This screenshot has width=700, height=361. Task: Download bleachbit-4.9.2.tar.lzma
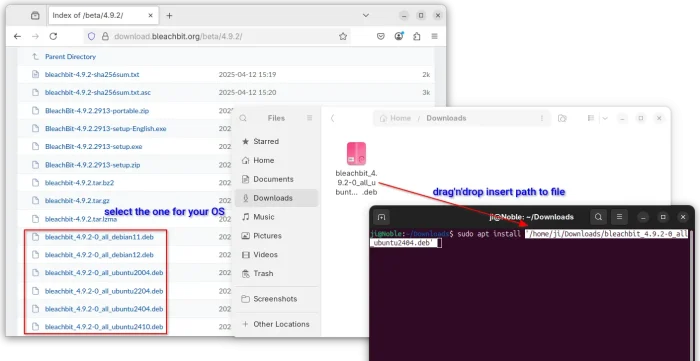pyautogui.click(x=82, y=219)
